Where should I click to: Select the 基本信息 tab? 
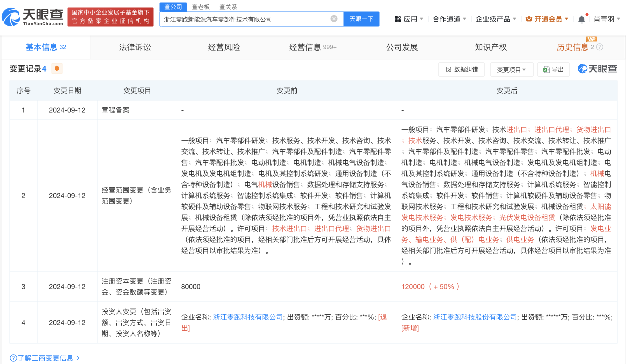(x=46, y=47)
